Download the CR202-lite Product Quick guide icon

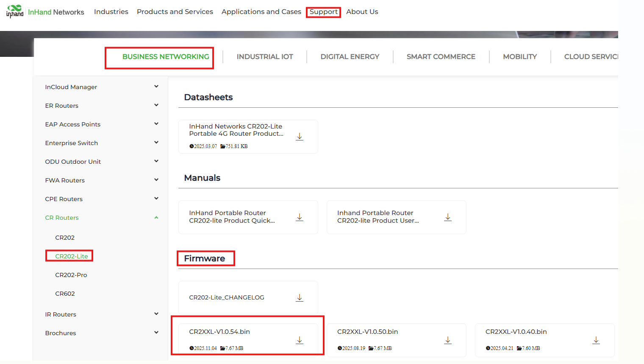pos(300,217)
